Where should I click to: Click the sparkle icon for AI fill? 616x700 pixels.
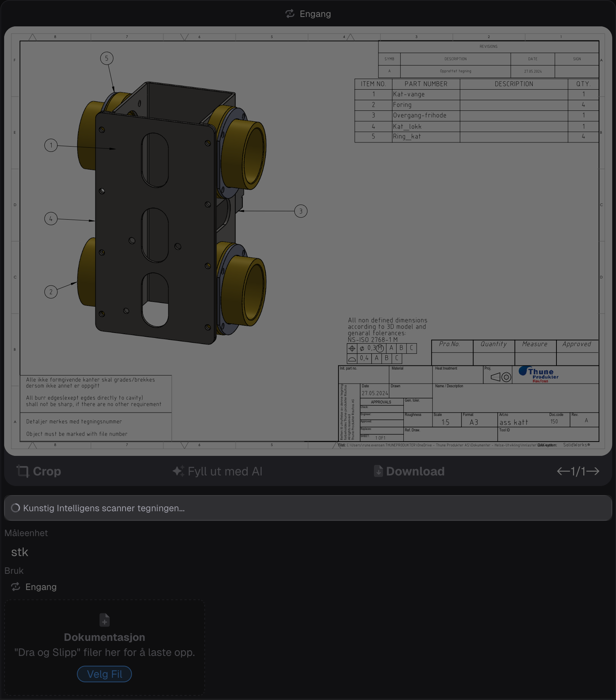point(178,471)
